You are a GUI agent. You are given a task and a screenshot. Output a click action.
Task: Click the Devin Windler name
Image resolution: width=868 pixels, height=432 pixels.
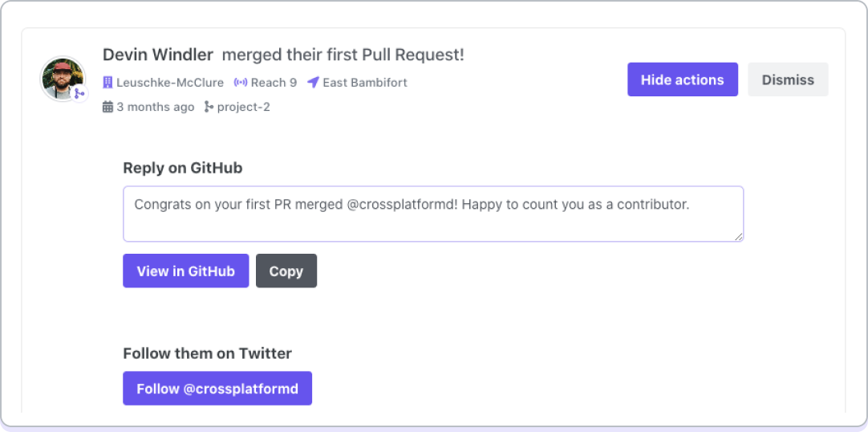(158, 55)
